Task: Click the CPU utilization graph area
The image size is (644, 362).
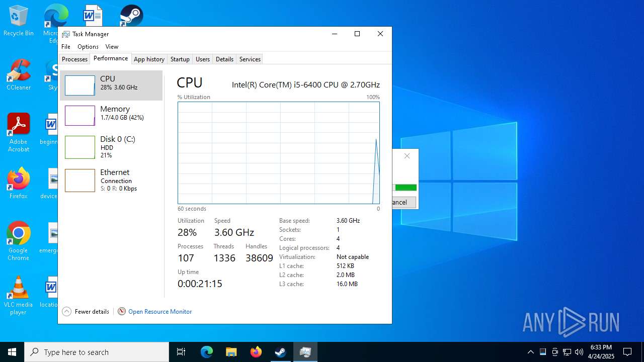Action: (279, 153)
